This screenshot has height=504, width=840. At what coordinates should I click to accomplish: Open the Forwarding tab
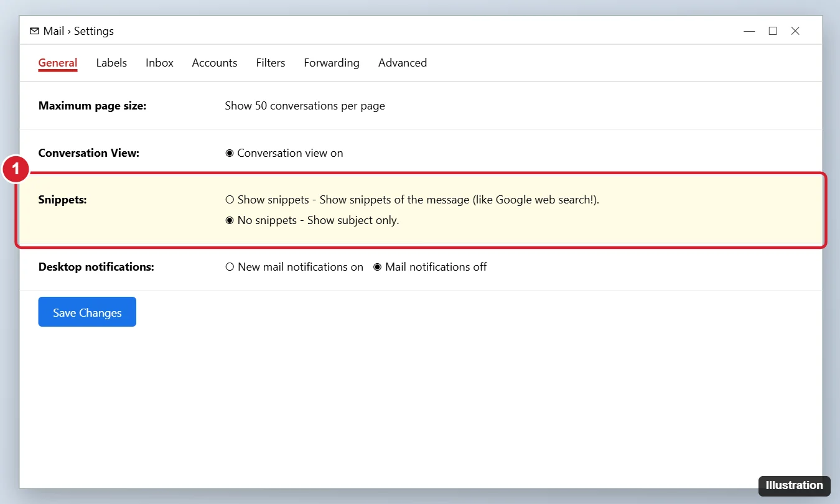pyautogui.click(x=332, y=63)
